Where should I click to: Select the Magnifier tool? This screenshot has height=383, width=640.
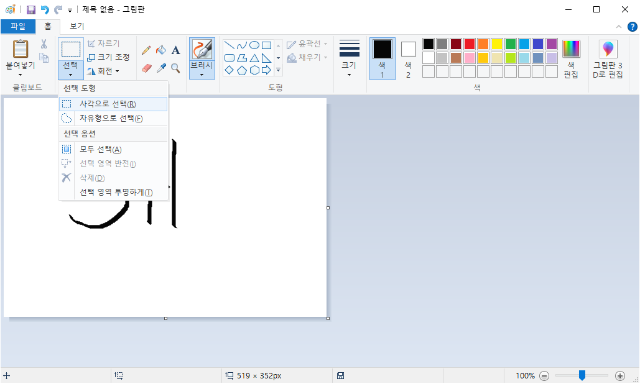pyautogui.click(x=176, y=68)
